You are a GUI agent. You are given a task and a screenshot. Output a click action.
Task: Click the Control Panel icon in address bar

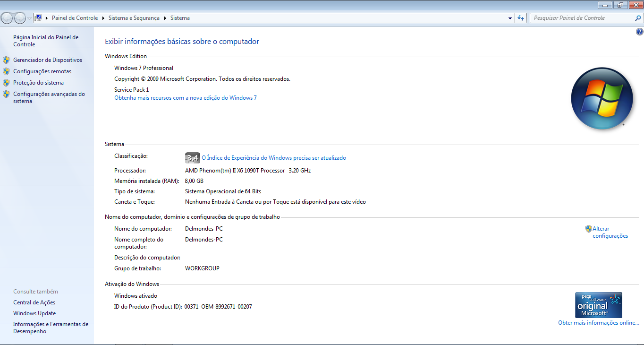coord(38,18)
